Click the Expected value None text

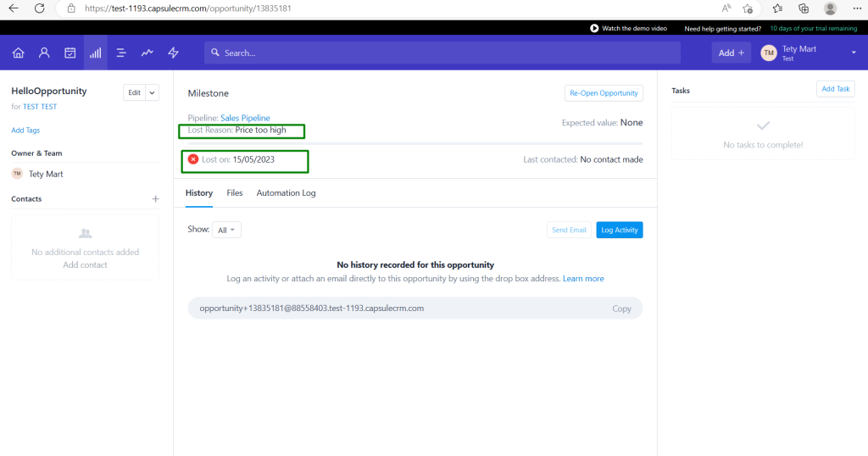[603, 122]
